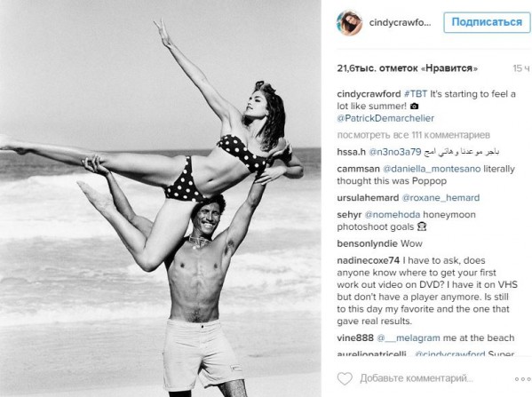Click the @daniella_montesano mention
The image size is (532, 397).
[432, 169]
